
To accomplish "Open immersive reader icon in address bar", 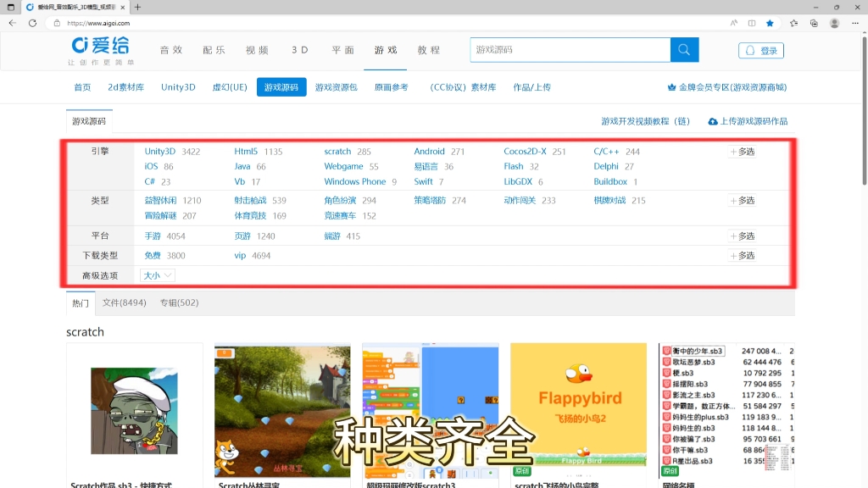I will (752, 23).
